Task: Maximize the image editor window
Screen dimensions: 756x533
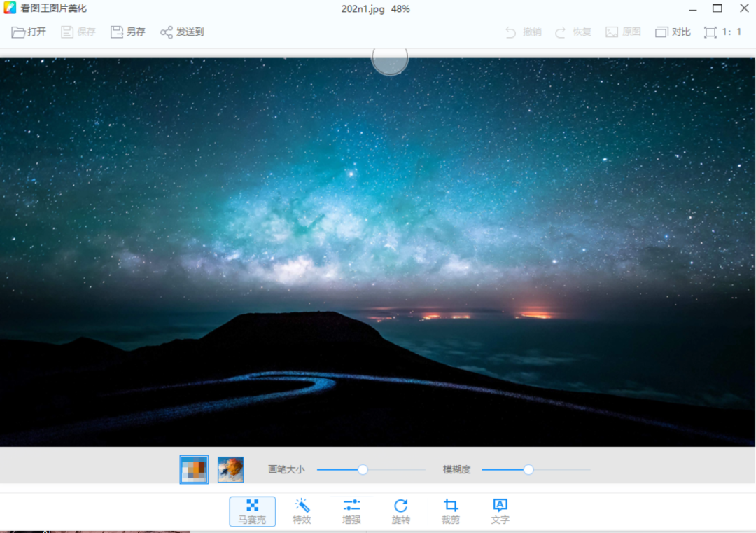Action: (x=717, y=8)
